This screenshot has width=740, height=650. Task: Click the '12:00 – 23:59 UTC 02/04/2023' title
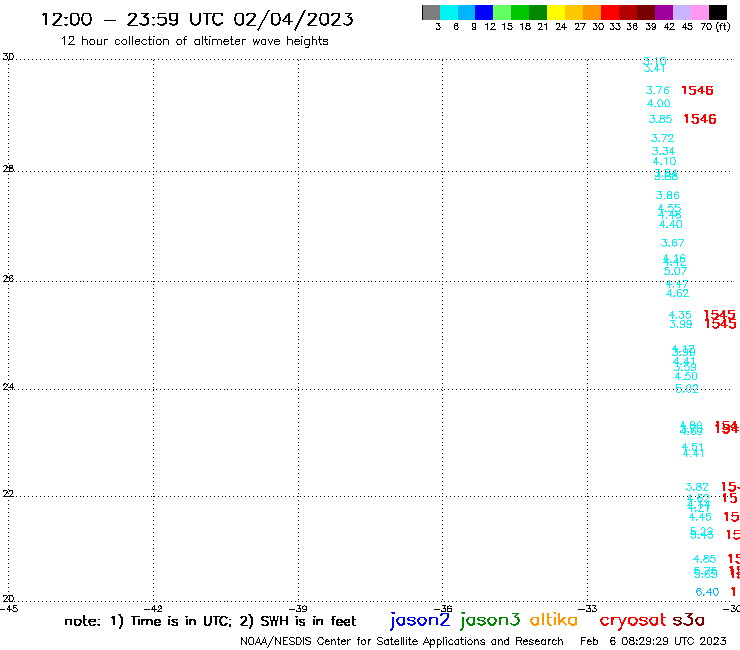point(197,19)
